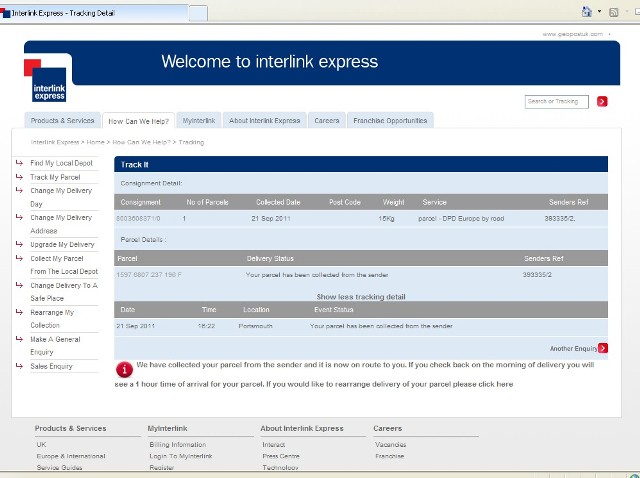Click the red search go arrow button
Viewport: 640px width, 478px height.
pos(602,101)
